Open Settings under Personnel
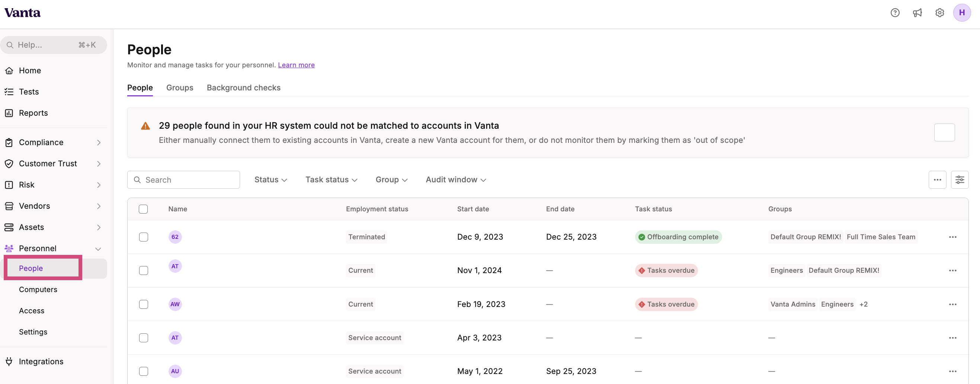 pyautogui.click(x=33, y=332)
